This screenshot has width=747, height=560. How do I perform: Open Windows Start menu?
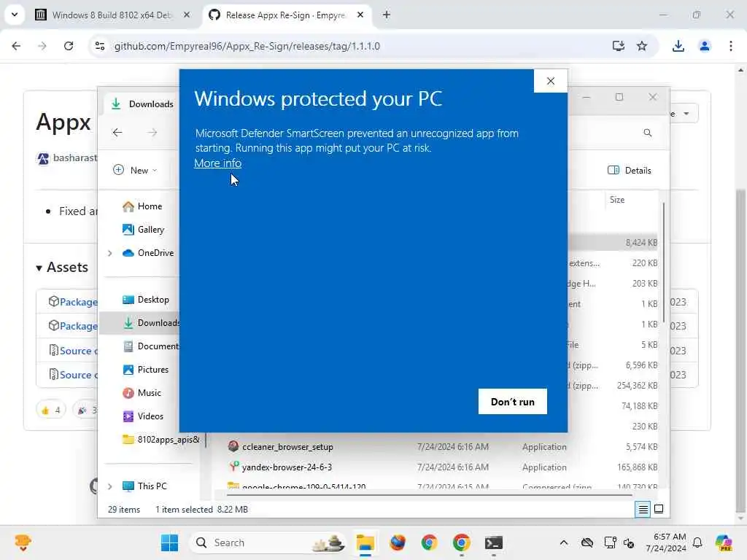click(169, 542)
